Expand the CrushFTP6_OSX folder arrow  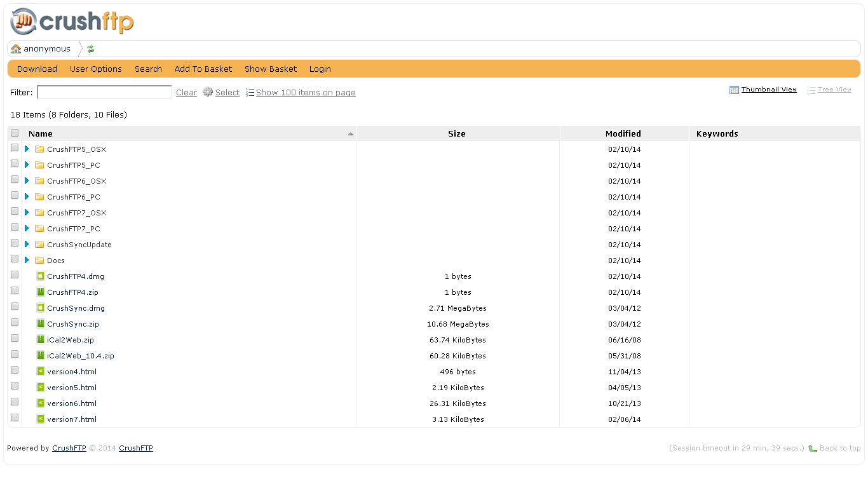pos(27,180)
